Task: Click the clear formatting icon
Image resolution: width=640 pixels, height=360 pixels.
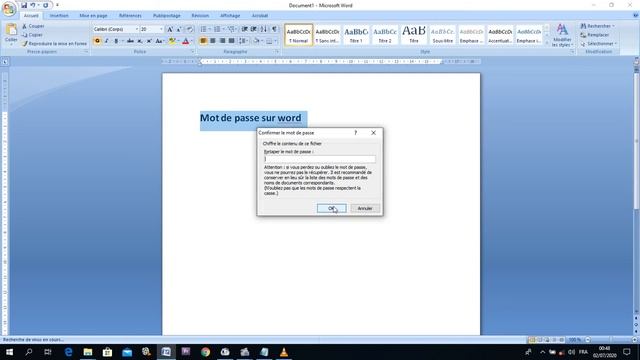Action: coord(189,29)
